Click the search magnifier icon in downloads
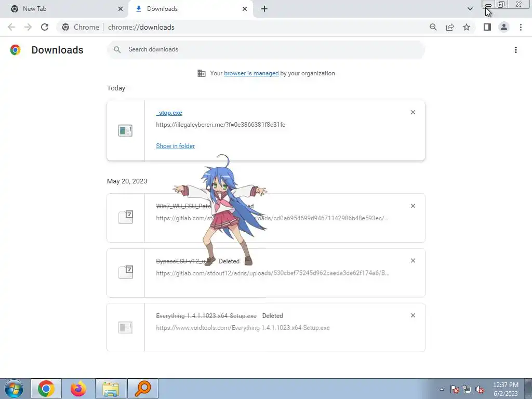Viewport: 532px width, 399px height. tap(117, 49)
